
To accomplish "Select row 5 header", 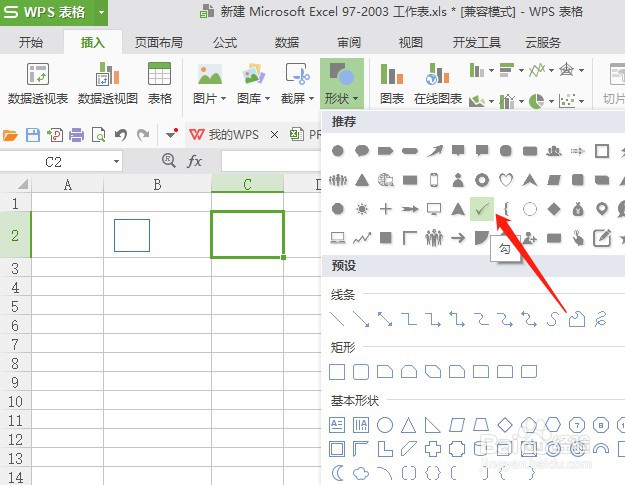I will pyautogui.click(x=15, y=306).
